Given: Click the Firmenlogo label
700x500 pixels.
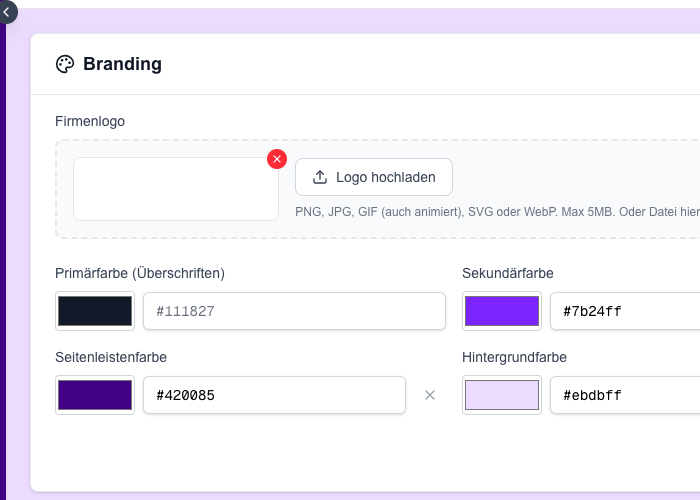Looking at the screenshot, I should [90, 121].
